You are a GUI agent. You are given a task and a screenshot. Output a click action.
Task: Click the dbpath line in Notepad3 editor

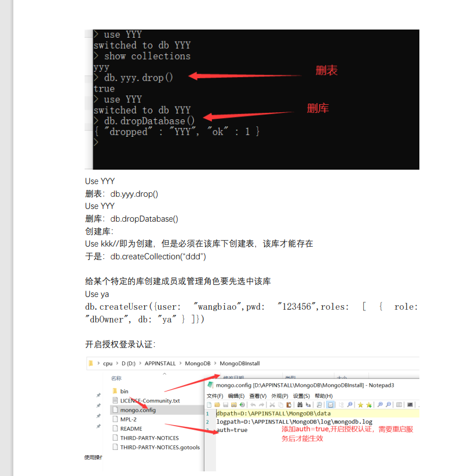point(273,413)
